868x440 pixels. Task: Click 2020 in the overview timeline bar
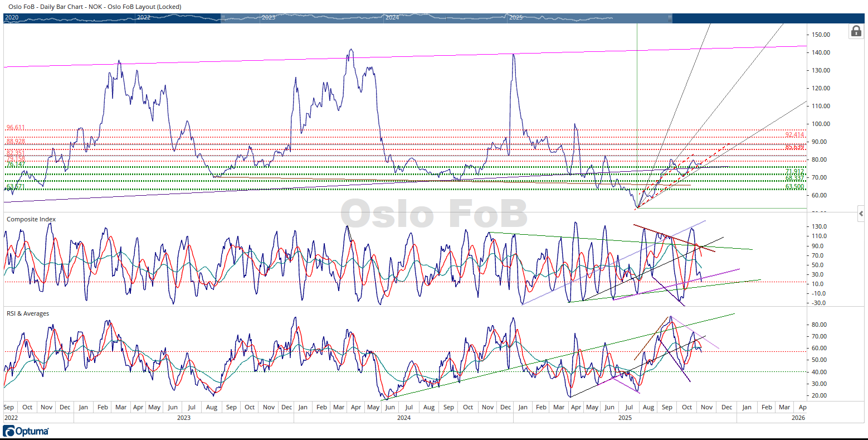pos(12,18)
